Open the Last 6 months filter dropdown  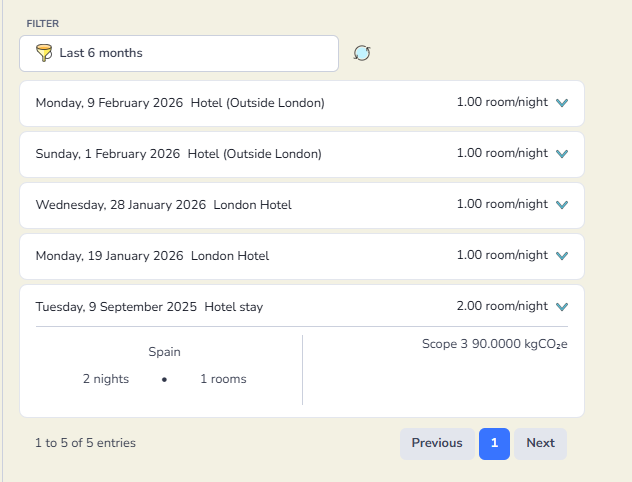[180, 53]
